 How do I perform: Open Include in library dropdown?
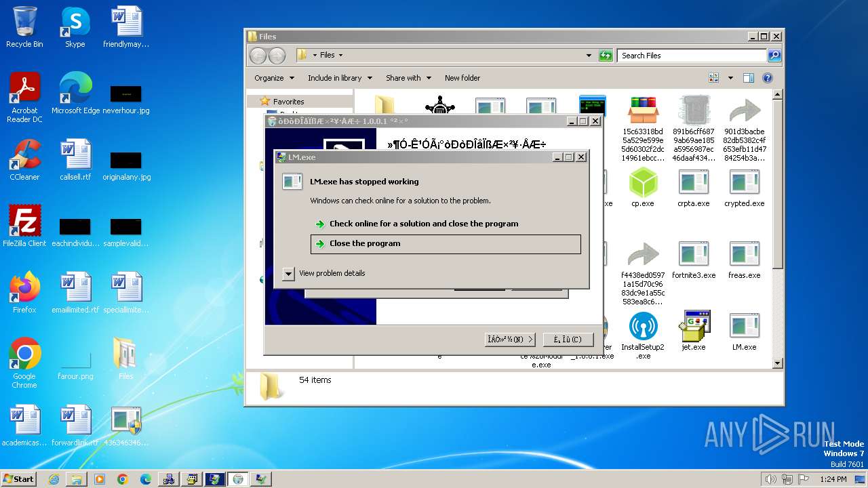(340, 78)
